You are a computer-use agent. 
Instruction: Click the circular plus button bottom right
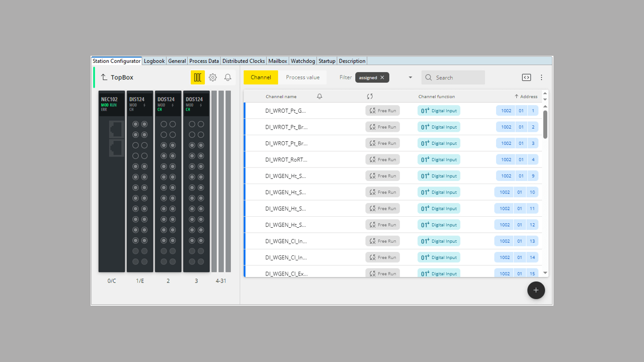[x=536, y=290]
